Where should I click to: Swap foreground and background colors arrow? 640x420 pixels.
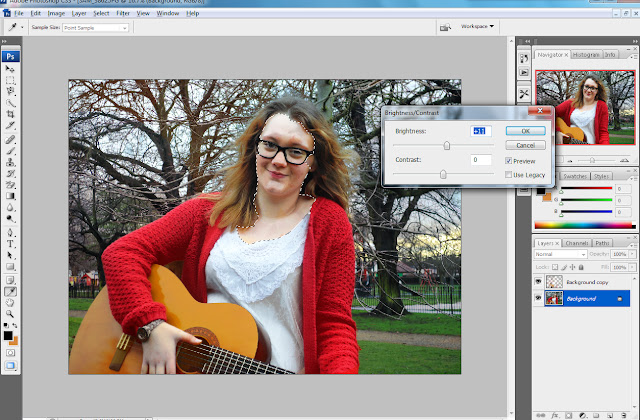click(x=15, y=325)
